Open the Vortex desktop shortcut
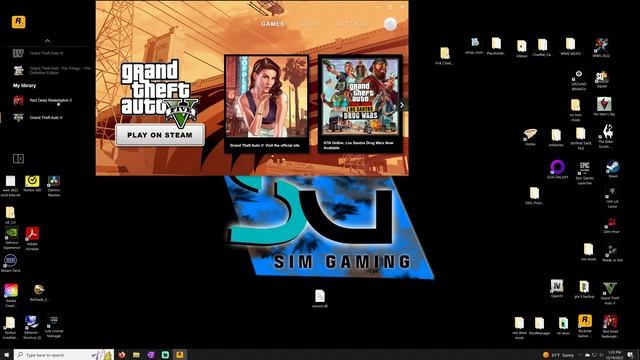Viewport: 640px width, 360px height. [530, 137]
